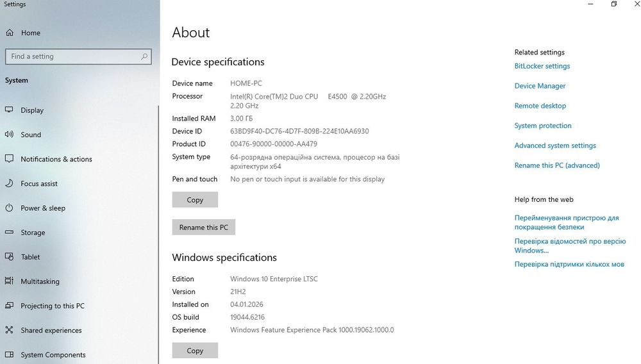Click device name value HOME-PC
This screenshot has width=641, height=364.
(246, 83)
